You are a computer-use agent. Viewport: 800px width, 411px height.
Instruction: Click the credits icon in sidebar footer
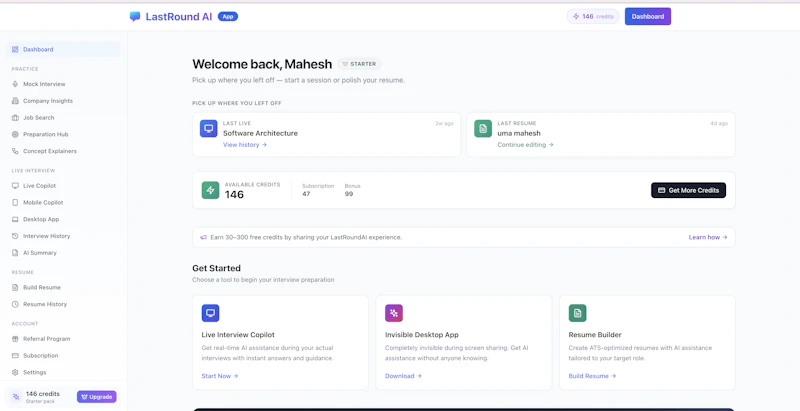[16, 397]
